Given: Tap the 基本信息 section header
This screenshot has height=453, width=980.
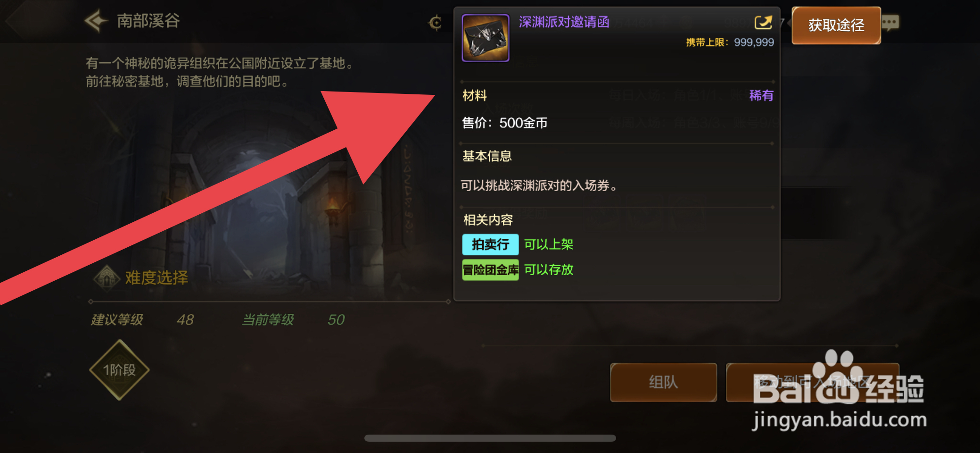Looking at the screenshot, I should (487, 156).
